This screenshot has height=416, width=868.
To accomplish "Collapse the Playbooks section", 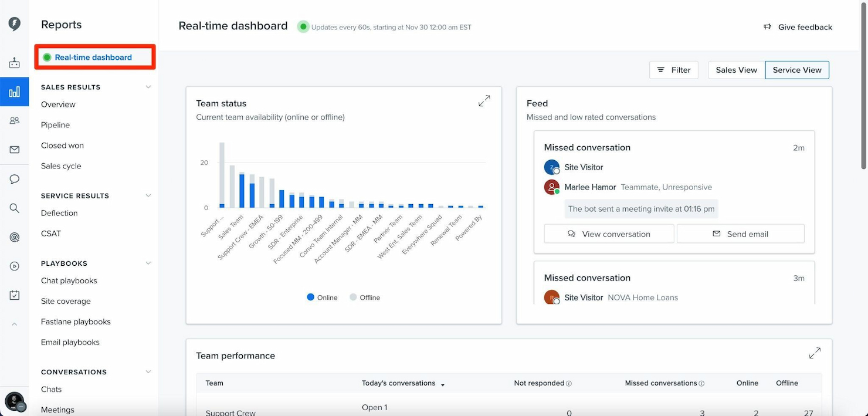I will pos(148,263).
